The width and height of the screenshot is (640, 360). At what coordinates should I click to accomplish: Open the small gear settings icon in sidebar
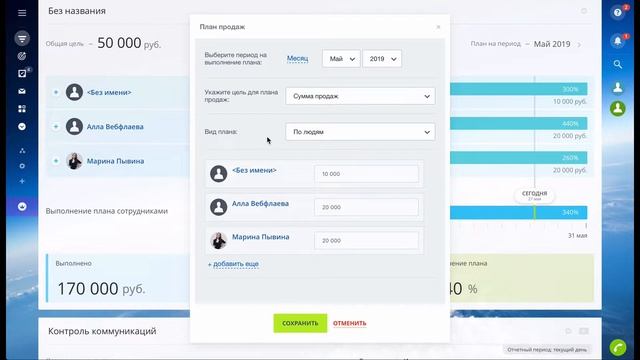[x=22, y=166]
